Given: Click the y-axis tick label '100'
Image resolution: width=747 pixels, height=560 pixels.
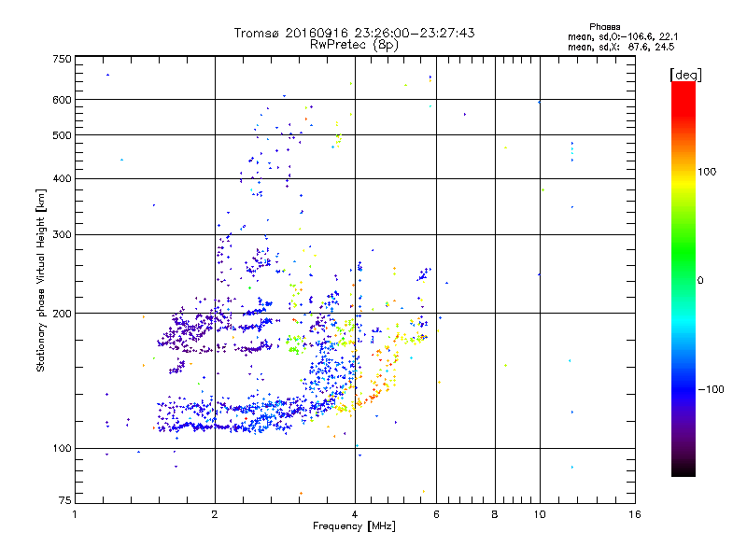Looking at the screenshot, I should click(62, 448).
